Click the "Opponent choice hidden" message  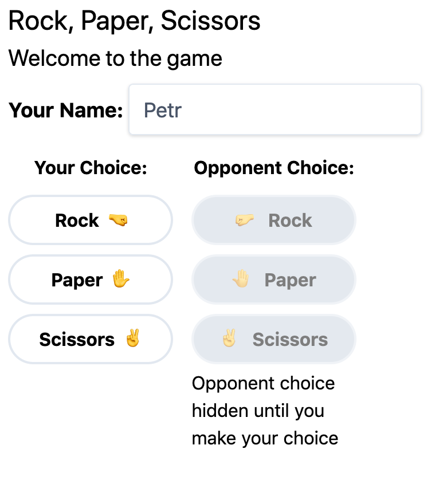point(265,411)
